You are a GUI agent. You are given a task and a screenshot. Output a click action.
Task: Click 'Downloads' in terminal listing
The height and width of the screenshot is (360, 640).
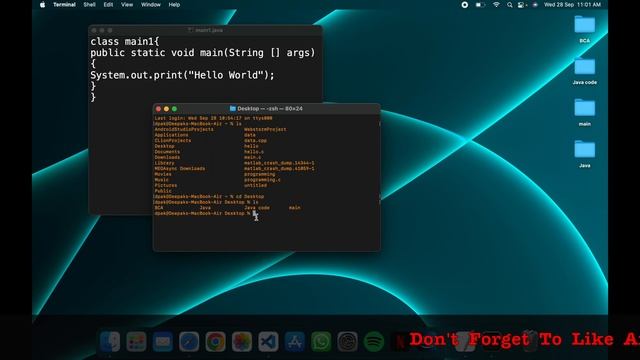click(167, 157)
